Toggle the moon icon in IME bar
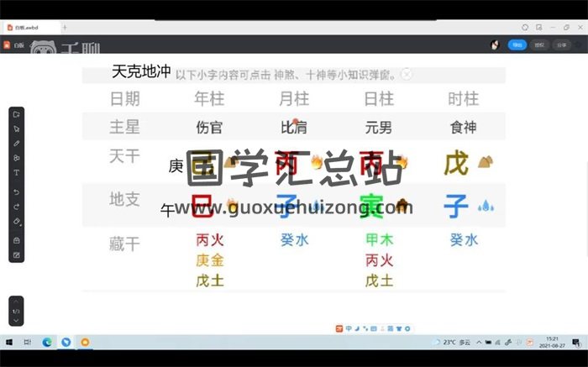Screen dimensions: 588x367 pos(357,328)
